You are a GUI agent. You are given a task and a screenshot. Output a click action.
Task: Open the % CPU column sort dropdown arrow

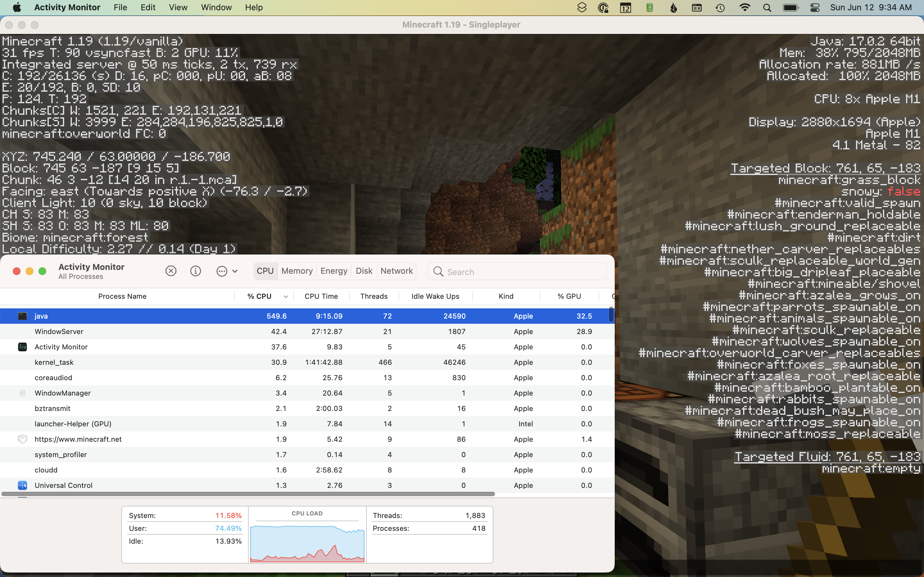(285, 296)
